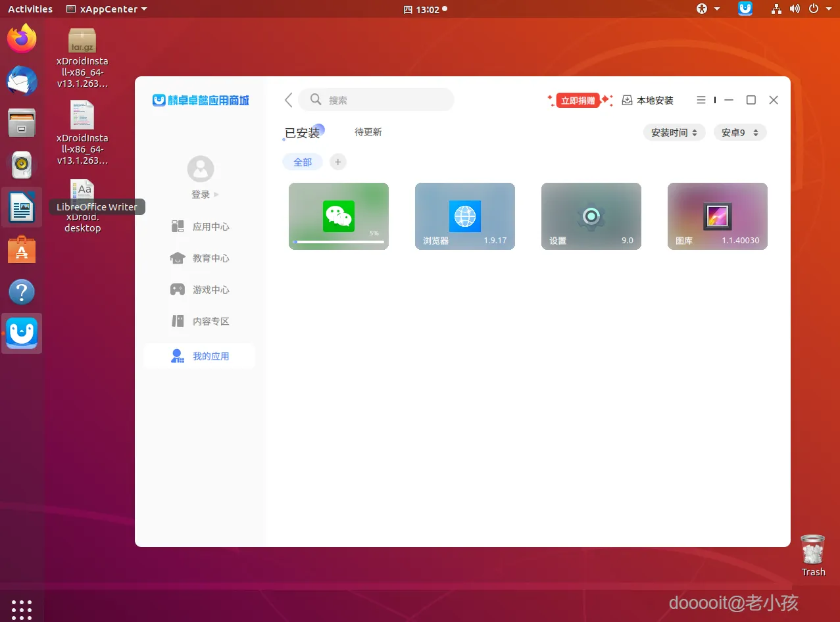840x622 pixels.
Task: Open 游戏中心 in the sidebar
Action: tap(199, 290)
